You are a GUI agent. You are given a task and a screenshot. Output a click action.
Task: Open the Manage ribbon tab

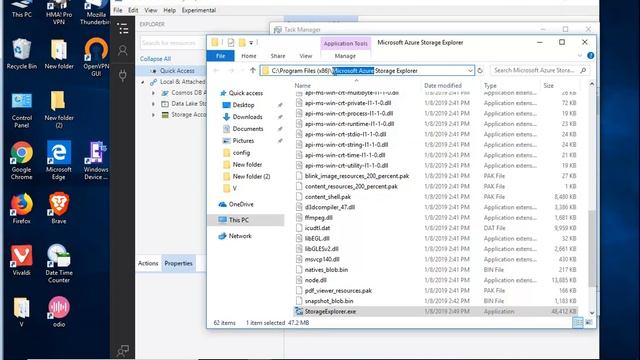point(345,56)
